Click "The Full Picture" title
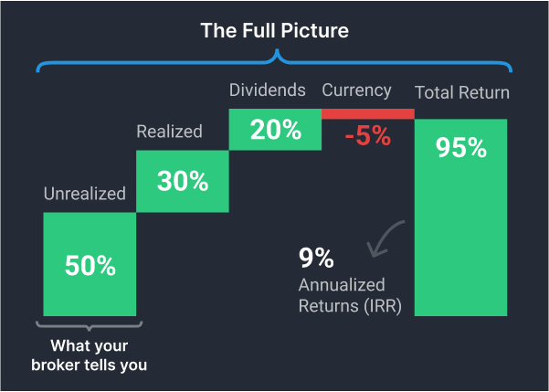 [275, 30]
